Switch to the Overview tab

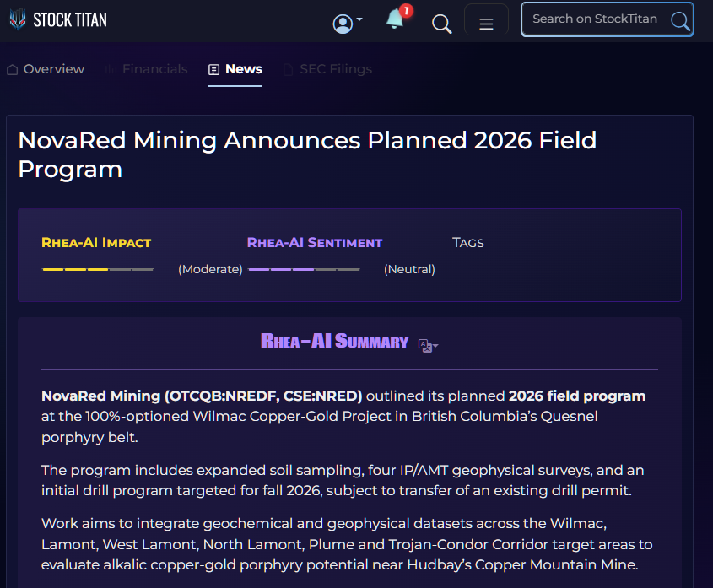pos(46,69)
